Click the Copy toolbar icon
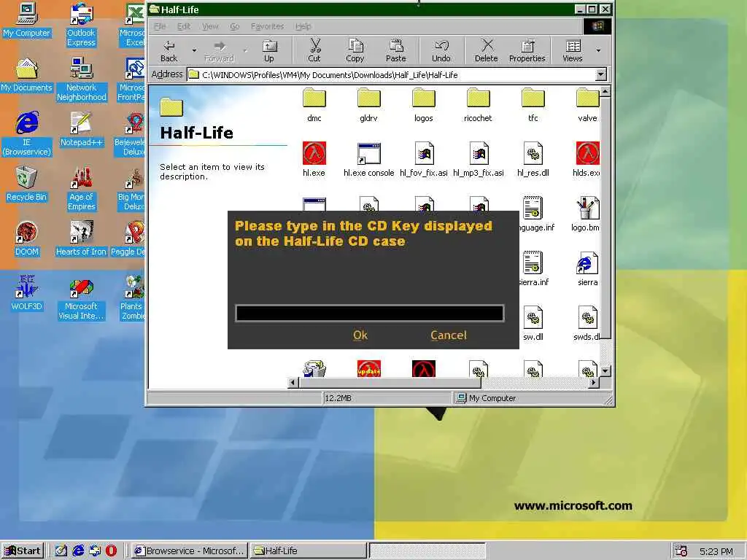 pos(355,52)
